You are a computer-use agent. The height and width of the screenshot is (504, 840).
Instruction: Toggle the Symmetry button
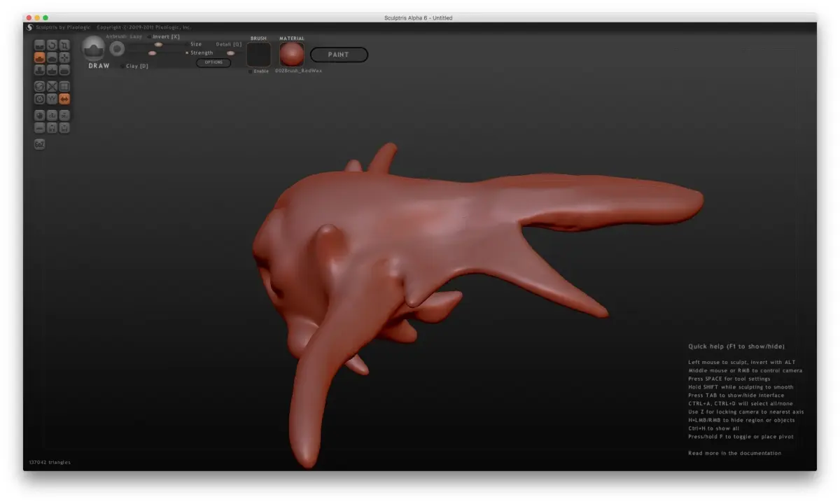[x=64, y=99]
